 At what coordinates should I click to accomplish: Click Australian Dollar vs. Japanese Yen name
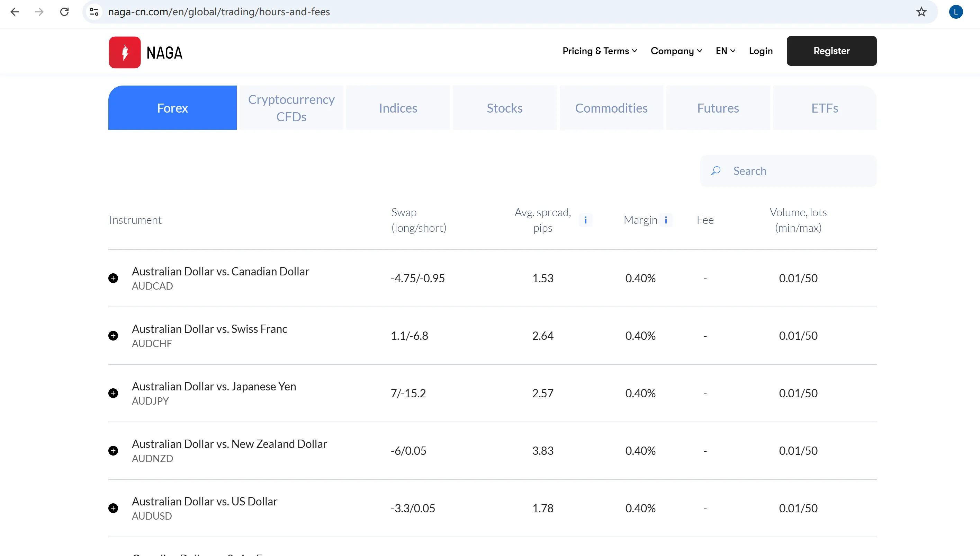pyautogui.click(x=214, y=387)
